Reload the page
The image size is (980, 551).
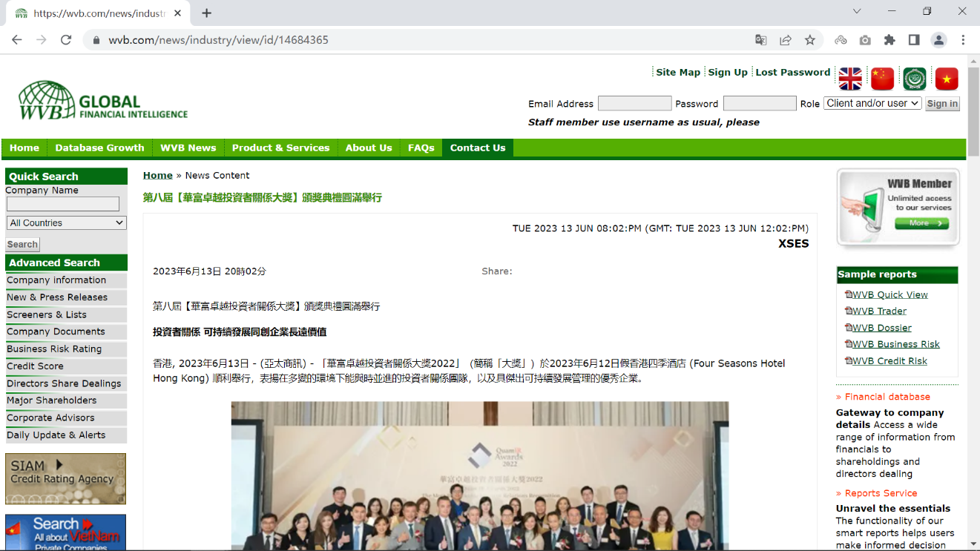click(66, 40)
